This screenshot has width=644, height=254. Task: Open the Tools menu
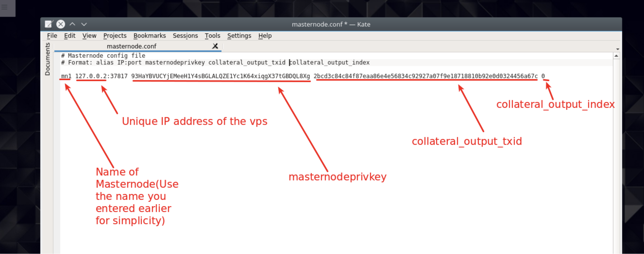pyautogui.click(x=212, y=36)
